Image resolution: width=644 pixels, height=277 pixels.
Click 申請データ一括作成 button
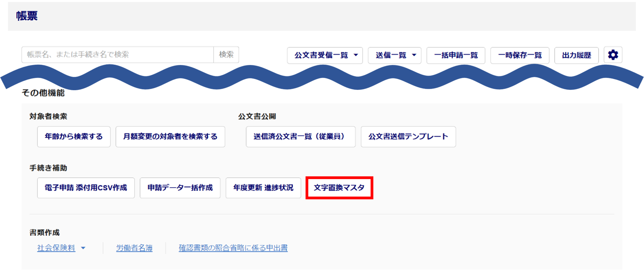180,188
